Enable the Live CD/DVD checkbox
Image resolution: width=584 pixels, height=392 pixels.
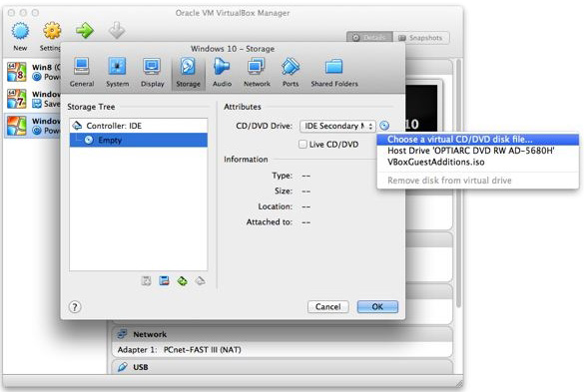point(302,144)
